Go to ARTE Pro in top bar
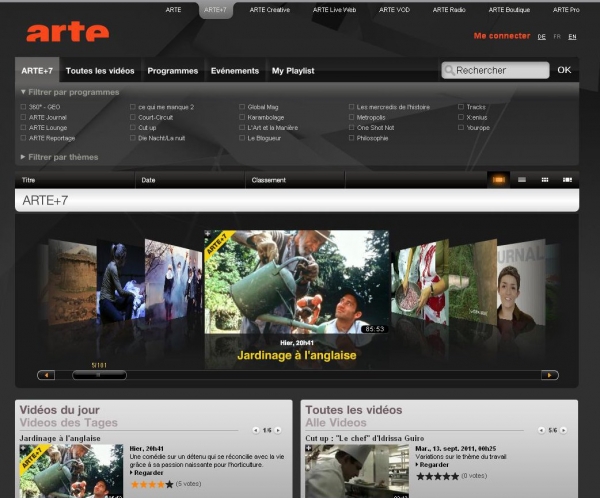Viewport: 600px width, 498px height. pyautogui.click(x=566, y=10)
